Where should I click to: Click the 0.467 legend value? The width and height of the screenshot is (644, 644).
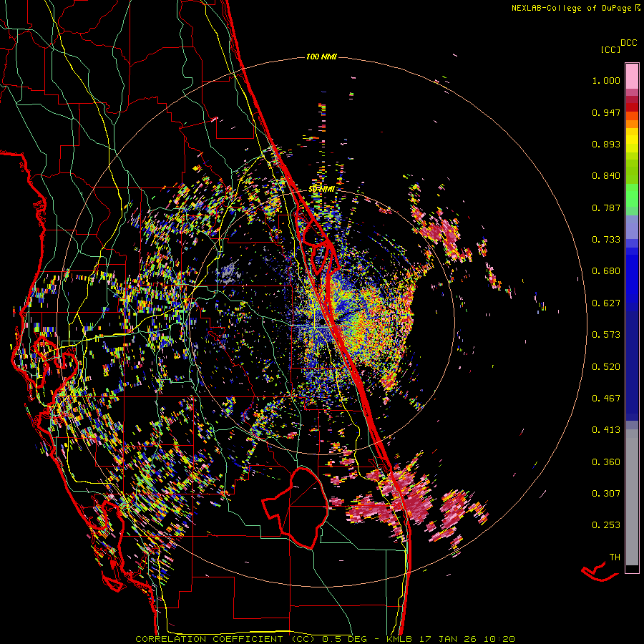(x=606, y=399)
